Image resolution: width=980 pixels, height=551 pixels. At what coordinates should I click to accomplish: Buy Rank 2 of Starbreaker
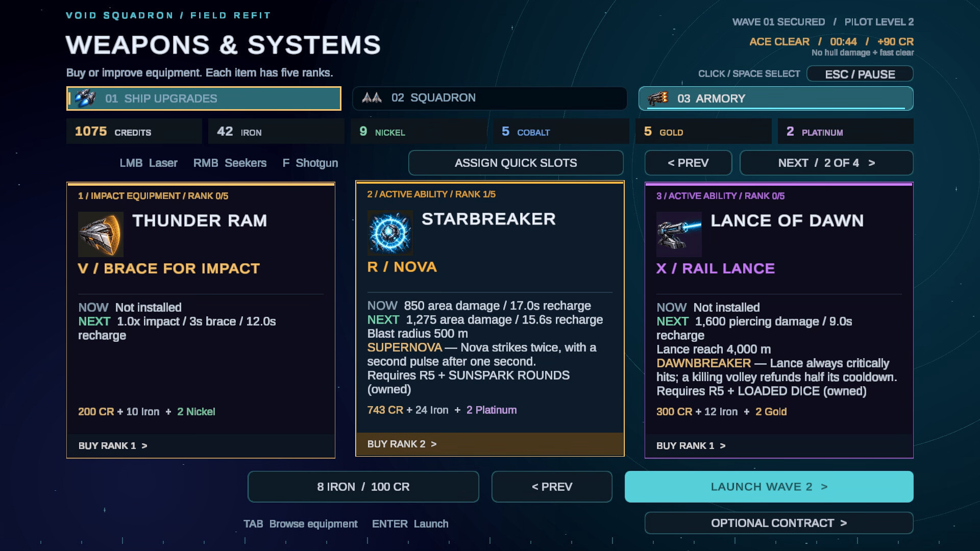point(489,444)
